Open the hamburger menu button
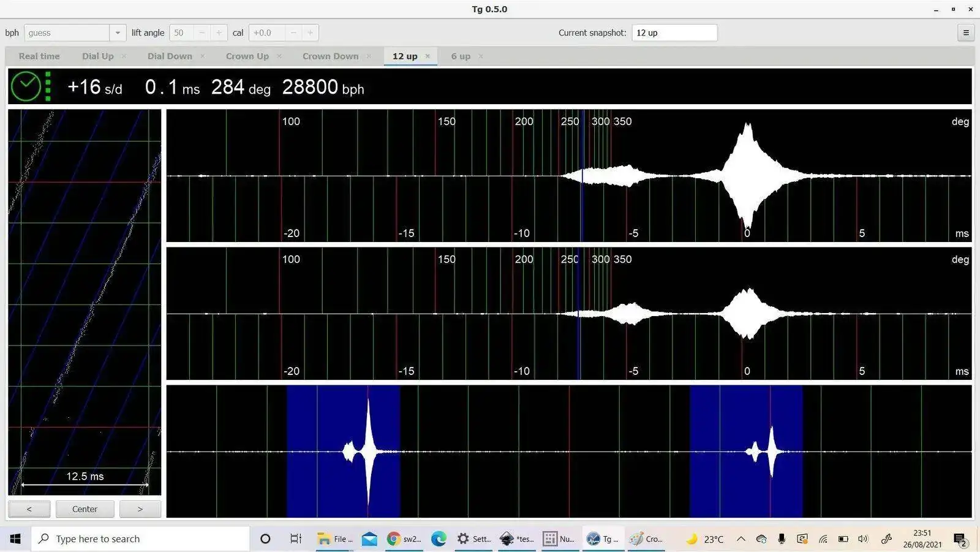 966,33
